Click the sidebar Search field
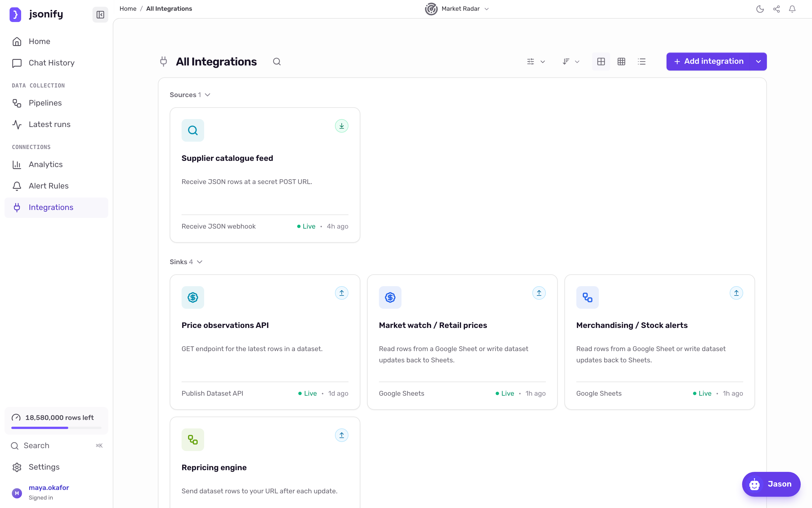Image resolution: width=812 pixels, height=508 pixels. 56,446
